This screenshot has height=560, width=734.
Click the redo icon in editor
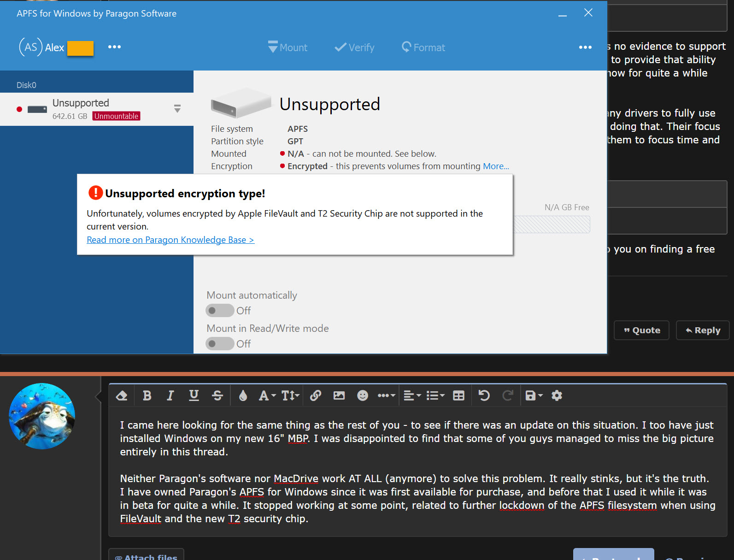tap(508, 395)
